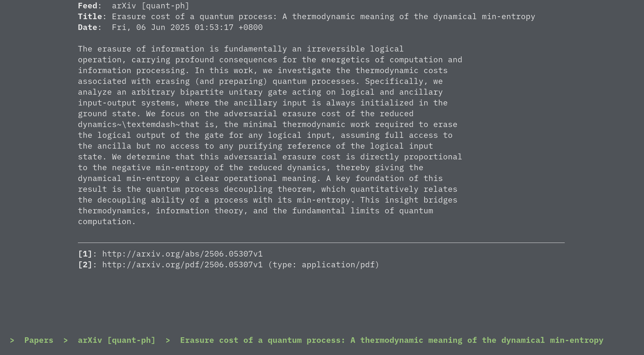Select arXiv [quant-ph] in the breadcrumb bar
This screenshot has height=355, width=644.
pos(116,340)
